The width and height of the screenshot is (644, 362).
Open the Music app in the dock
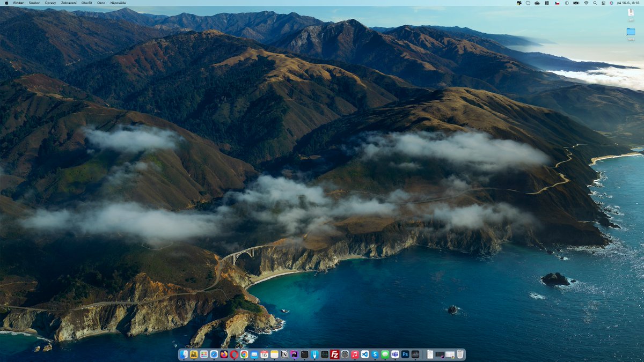click(x=355, y=354)
